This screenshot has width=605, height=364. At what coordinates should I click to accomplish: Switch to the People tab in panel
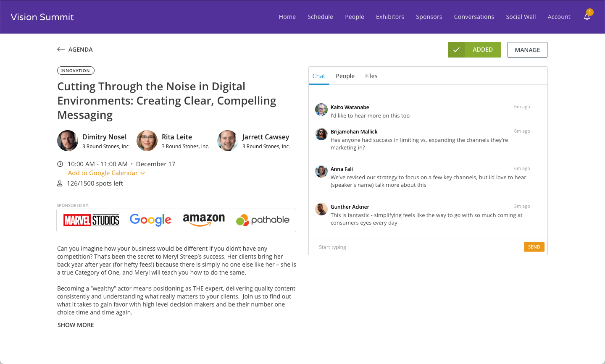[345, 76]
